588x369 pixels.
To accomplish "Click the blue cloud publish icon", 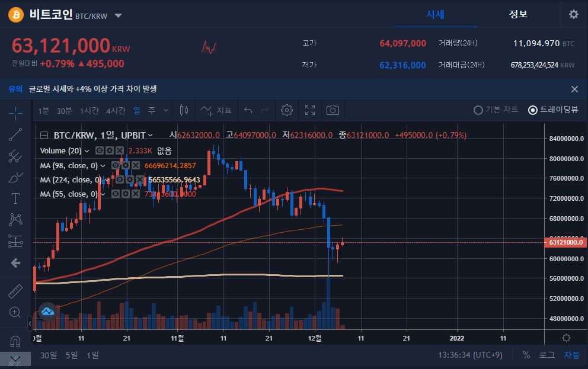I will 47,312.
